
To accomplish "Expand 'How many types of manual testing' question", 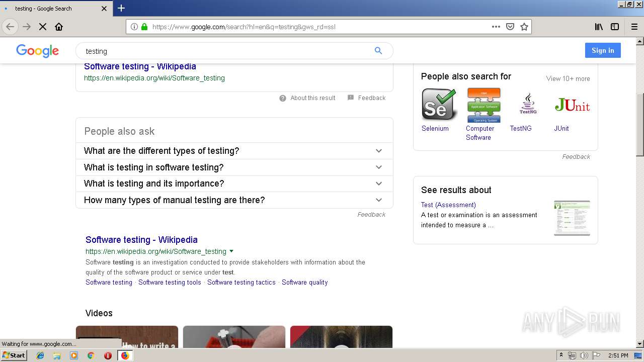I will (234, 200).
